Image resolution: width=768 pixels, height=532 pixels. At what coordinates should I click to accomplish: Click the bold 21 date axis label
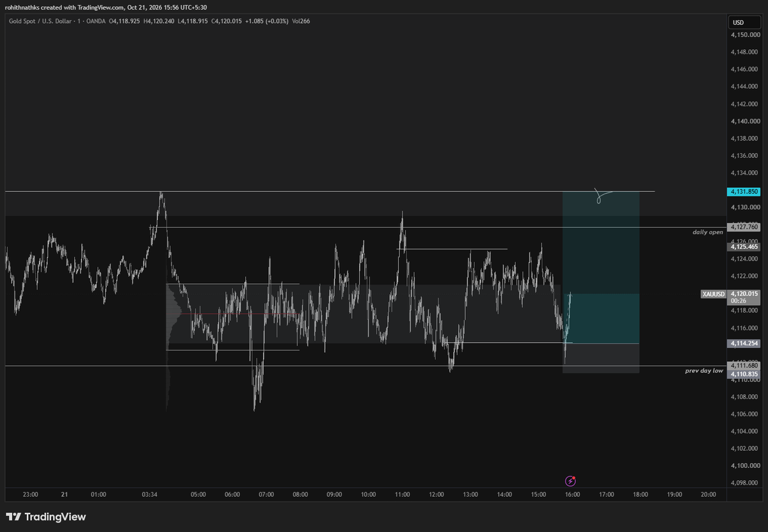pos(64,494)
